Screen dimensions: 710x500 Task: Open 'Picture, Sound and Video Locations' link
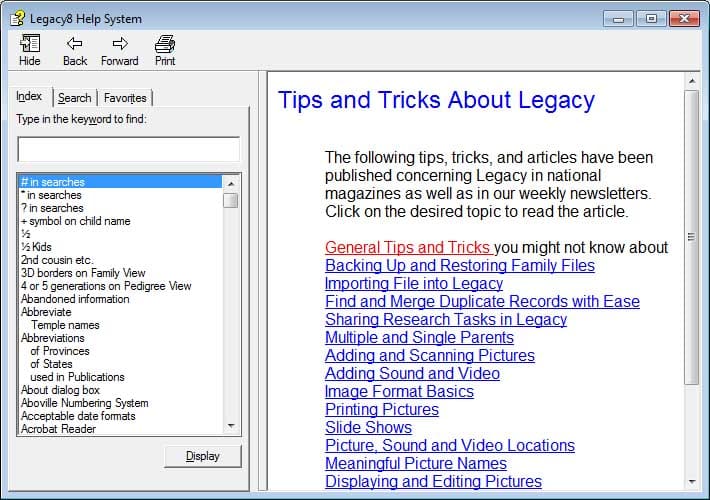[x=450, y=446]
